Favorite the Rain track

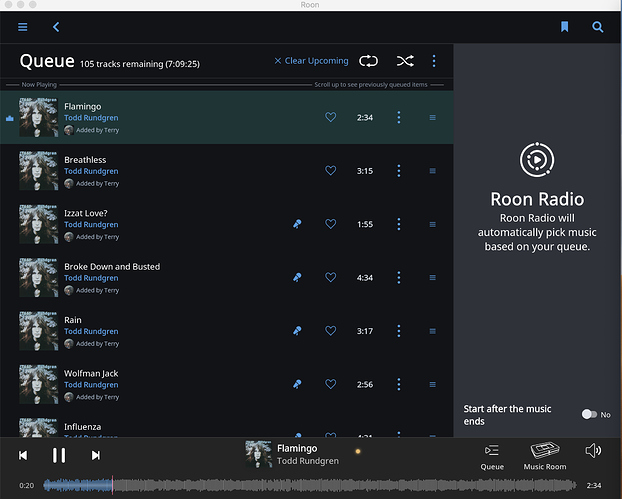click(x=330, y=331)
